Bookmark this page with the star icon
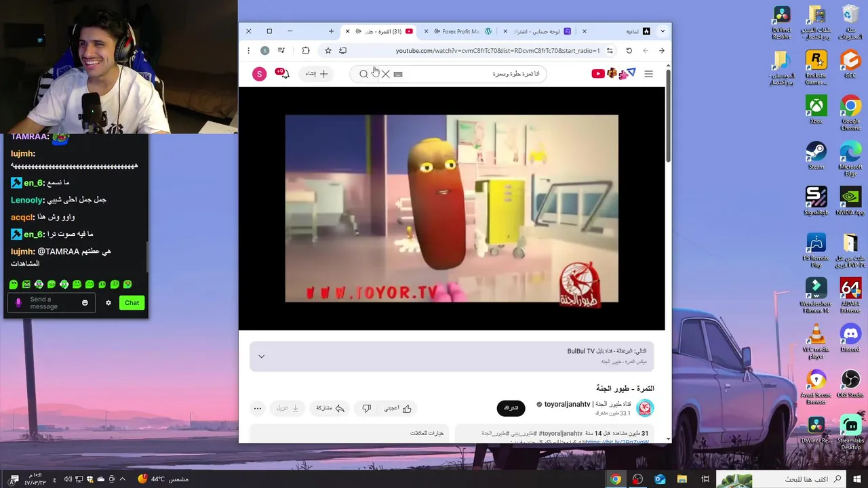 tap(328, 51)
